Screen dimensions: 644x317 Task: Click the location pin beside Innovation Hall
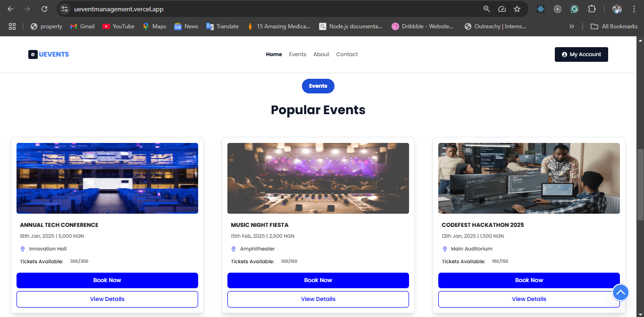22,249
